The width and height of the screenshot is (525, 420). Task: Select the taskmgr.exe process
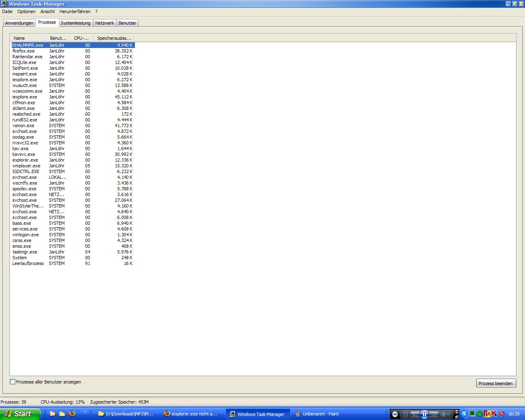[73, 252]
